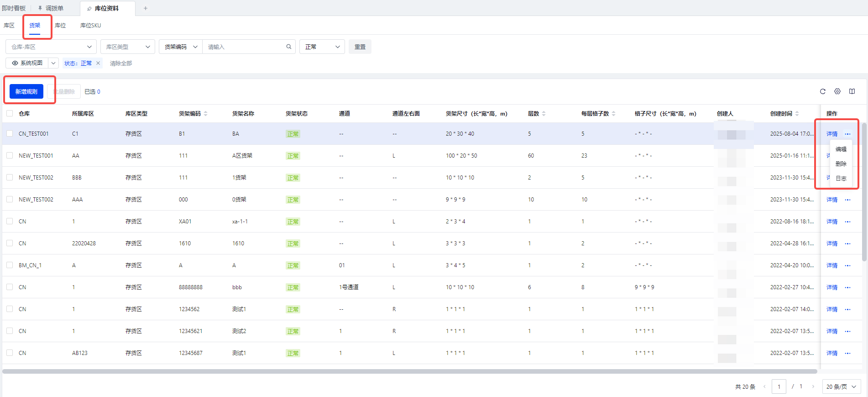Choose 删除 from the row action menu
This screenshot has width=868, height=397.
coord(841,164)
